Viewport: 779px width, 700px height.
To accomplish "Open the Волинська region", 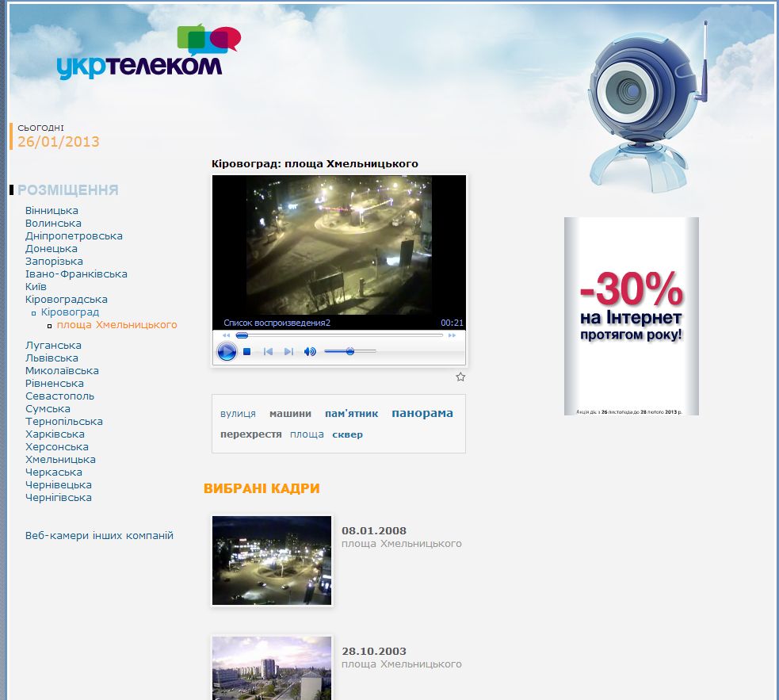I will 53,224.
